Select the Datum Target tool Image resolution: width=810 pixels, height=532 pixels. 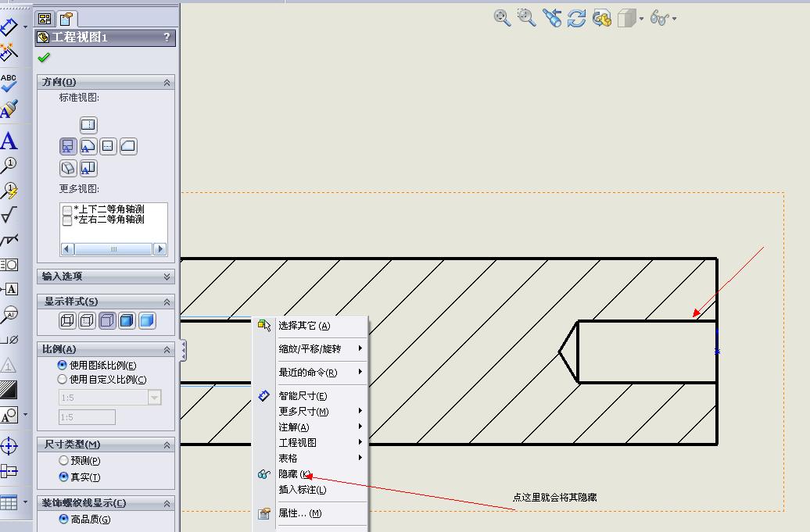(9, 314)
